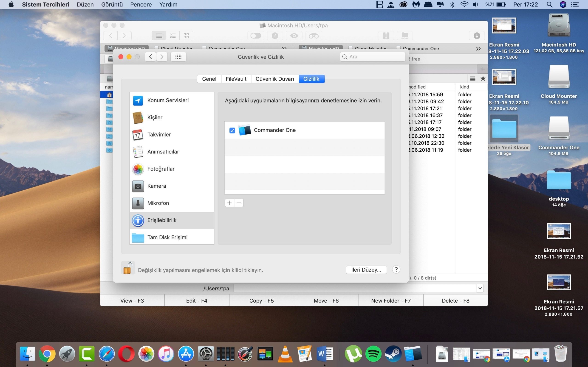Uncheck the Commander One accessibility checkbox
The image size is (588, 367).
[232, 130]
